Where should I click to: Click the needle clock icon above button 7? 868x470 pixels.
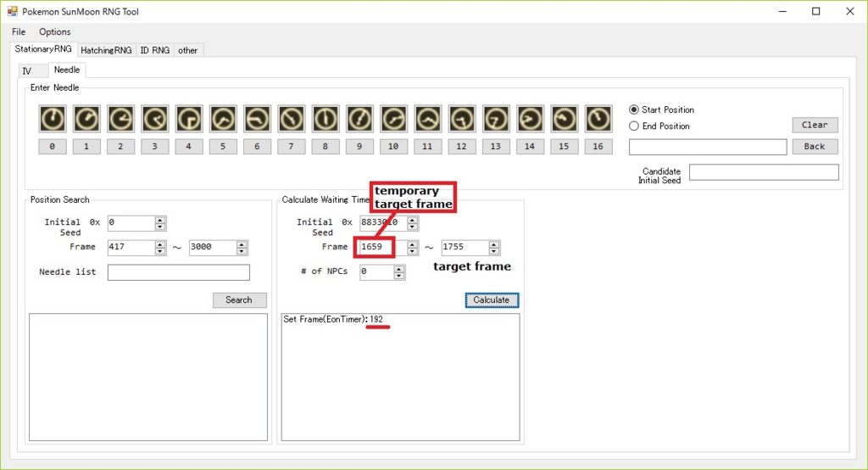click(x=292, y=119)
